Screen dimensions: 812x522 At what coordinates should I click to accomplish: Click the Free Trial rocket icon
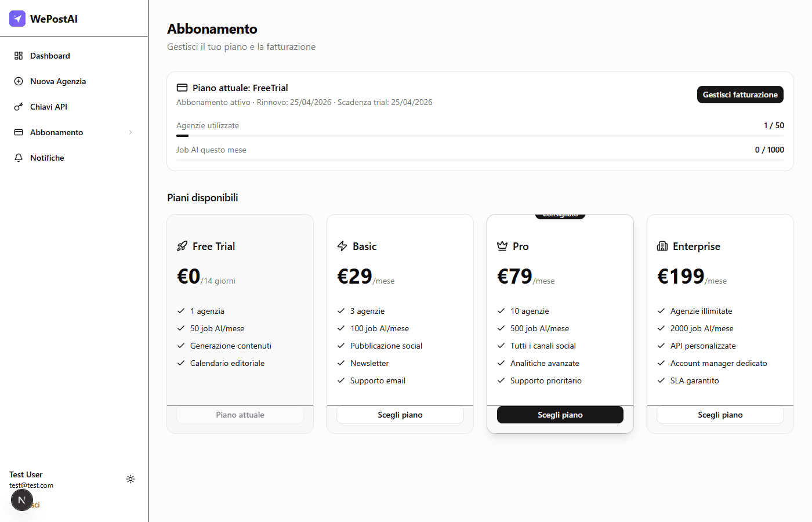point(182,246)
